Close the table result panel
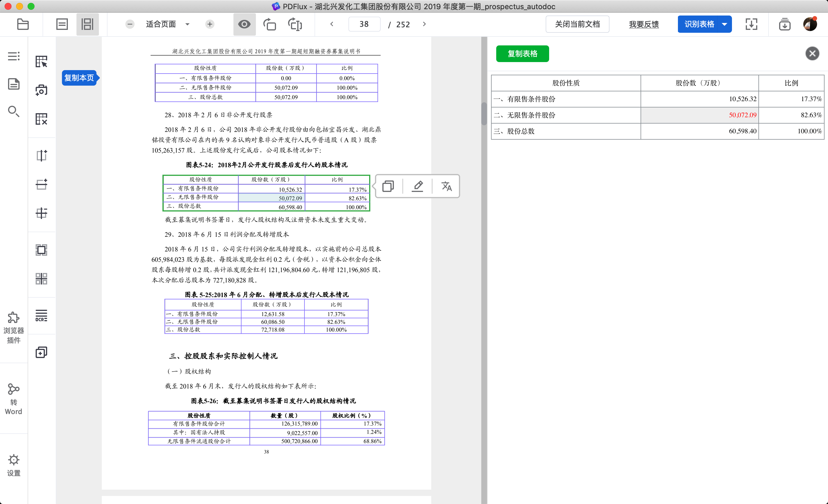 click(x=812, y=54)
